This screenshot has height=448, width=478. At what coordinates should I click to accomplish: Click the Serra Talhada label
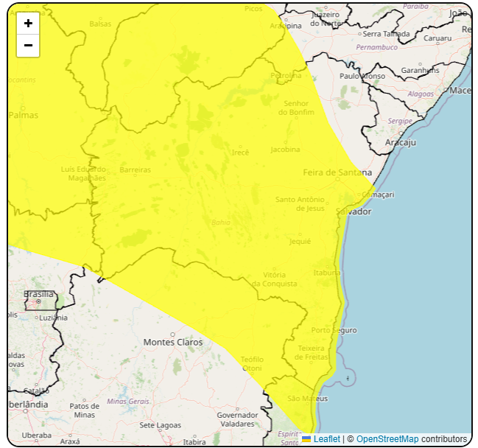(386, 34)
